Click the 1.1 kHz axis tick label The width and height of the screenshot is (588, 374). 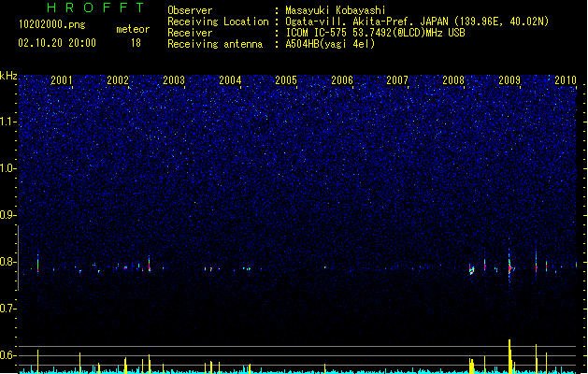point(7,122)
